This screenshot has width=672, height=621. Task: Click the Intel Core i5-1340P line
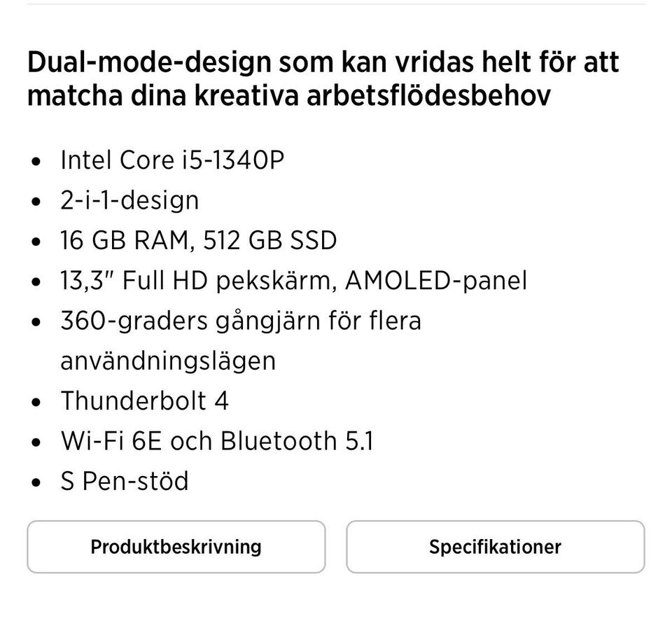(x=172, y=160)
